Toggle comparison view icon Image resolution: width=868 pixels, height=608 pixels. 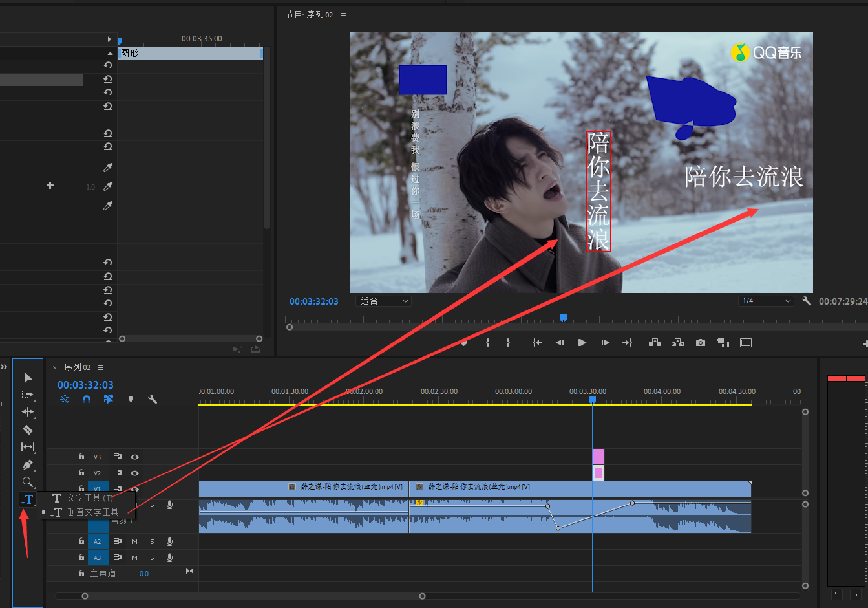pos(723,343)
